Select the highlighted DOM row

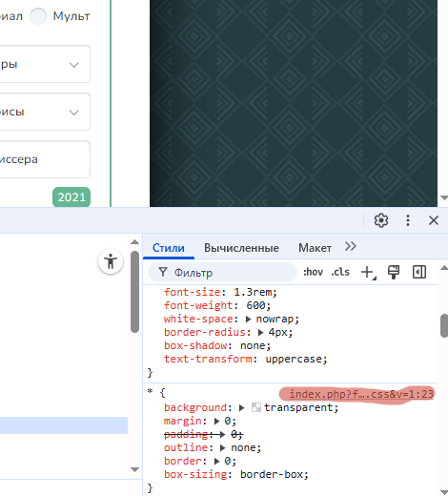tap(64, 425)
